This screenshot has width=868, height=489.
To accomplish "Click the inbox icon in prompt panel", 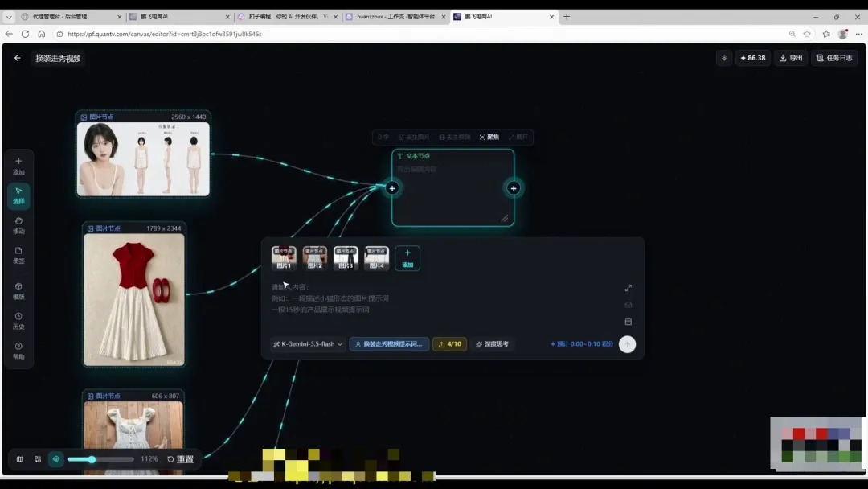I will pos(628,305).
